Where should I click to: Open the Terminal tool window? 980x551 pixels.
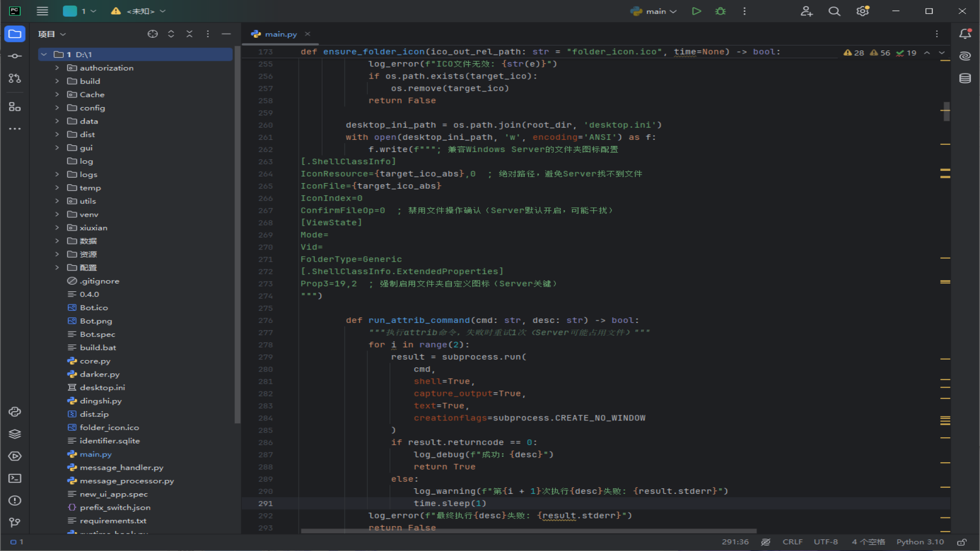[15, 478]
